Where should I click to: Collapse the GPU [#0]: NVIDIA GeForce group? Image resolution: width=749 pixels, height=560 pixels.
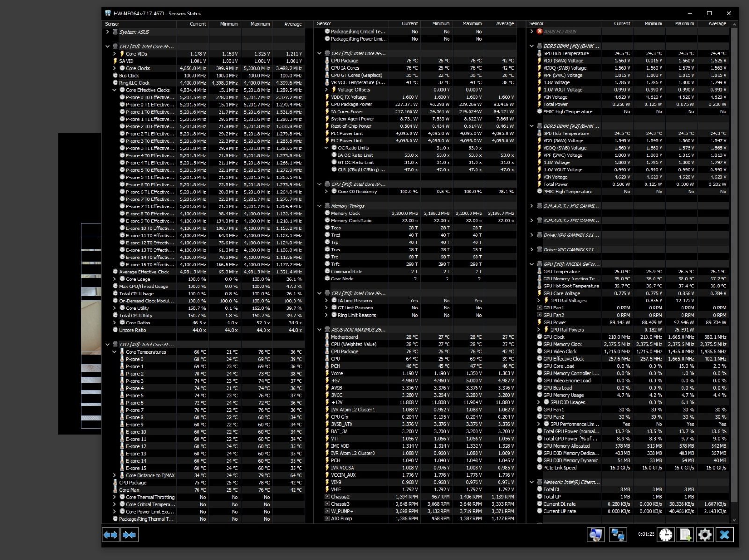click(x=532, y=264)
